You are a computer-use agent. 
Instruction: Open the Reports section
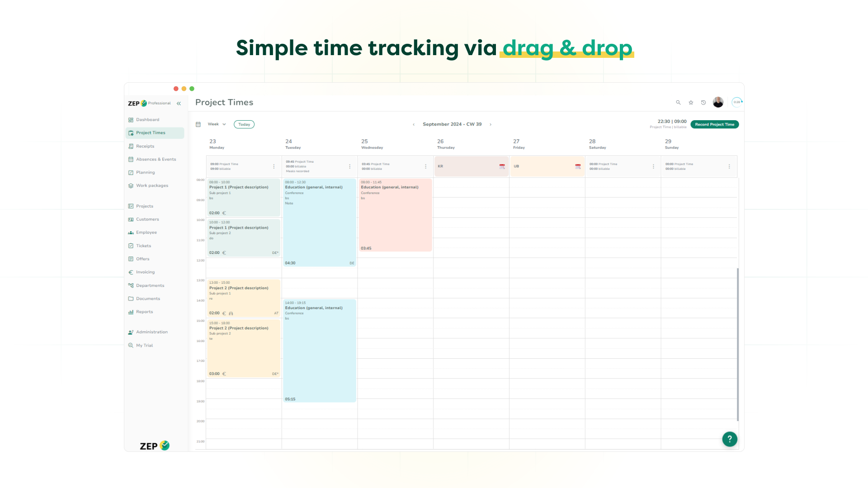144,311
